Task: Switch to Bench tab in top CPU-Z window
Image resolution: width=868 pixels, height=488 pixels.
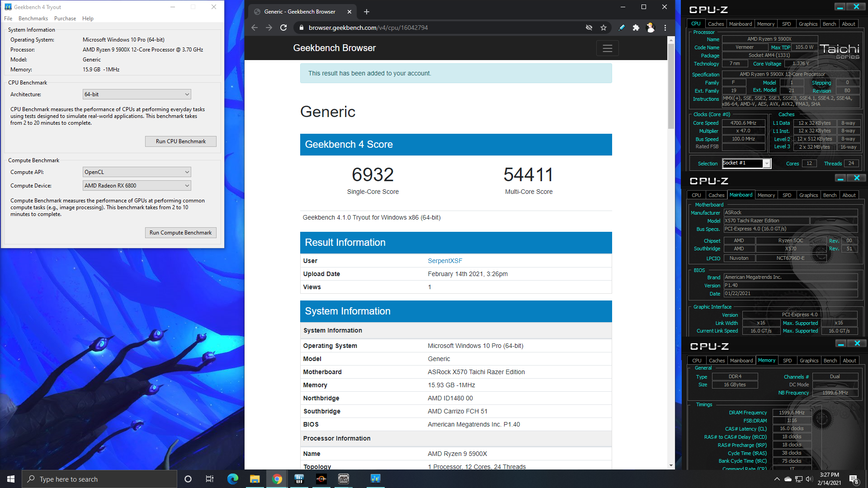Action: tap(829, 24)
